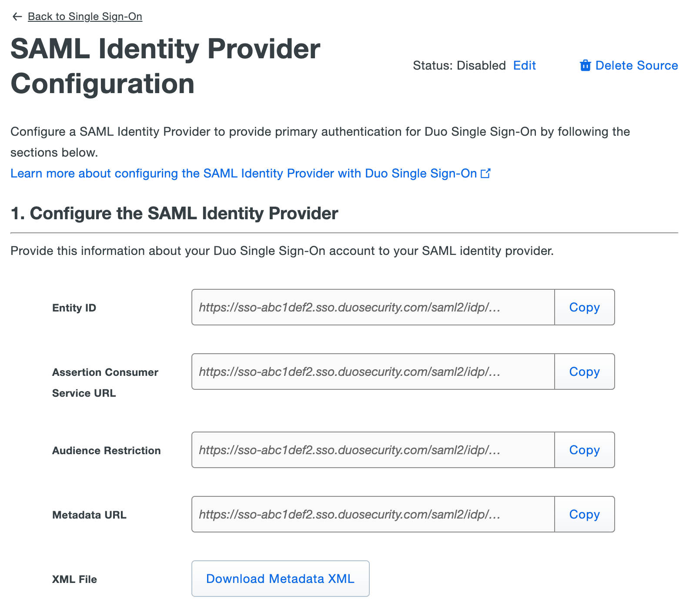Viewport: 696px width, 616px height.
Task: Open the Learn more SAML configuration link
Action: pos(244,174)
